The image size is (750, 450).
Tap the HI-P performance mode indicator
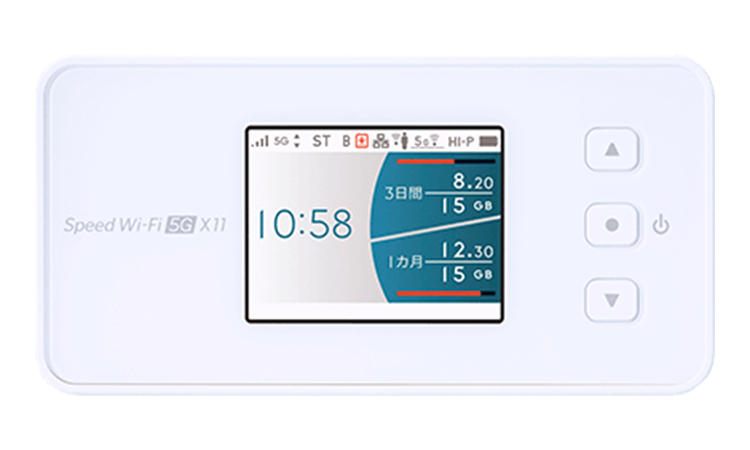pos(460,142)
